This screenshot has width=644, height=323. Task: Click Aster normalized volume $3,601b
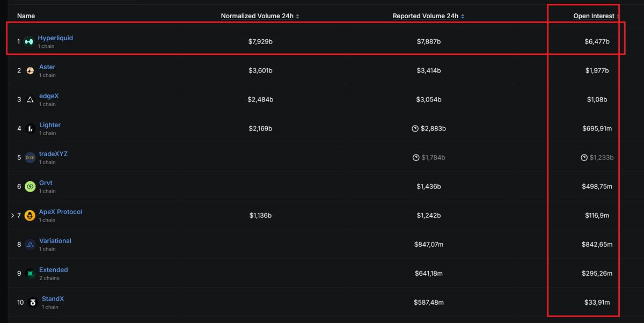260,70
